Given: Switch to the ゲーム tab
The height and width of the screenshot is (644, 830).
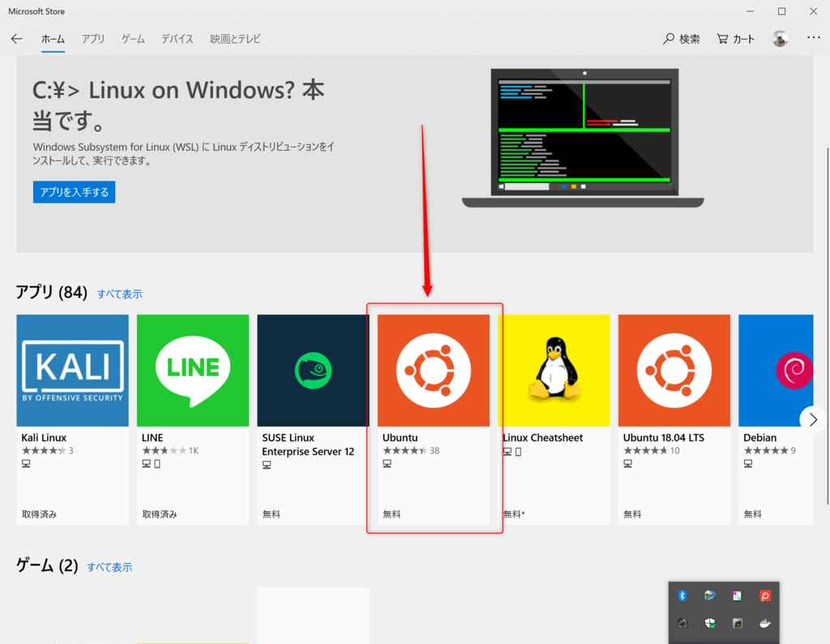Looking at the screenshot, I should [x=133, y=39].
